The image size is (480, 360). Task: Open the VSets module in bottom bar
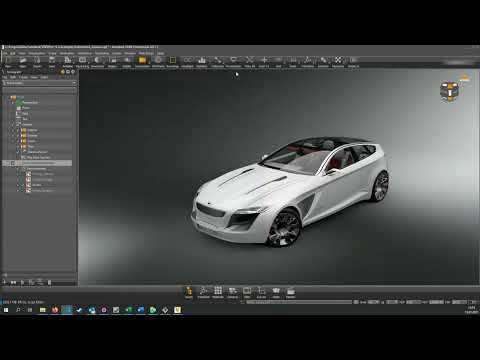(x=276, y=292)
